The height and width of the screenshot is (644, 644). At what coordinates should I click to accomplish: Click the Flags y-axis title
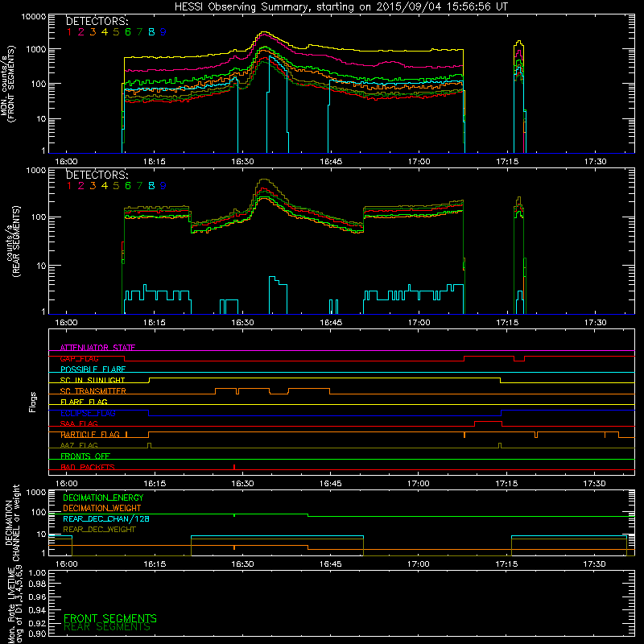[33, 402]
